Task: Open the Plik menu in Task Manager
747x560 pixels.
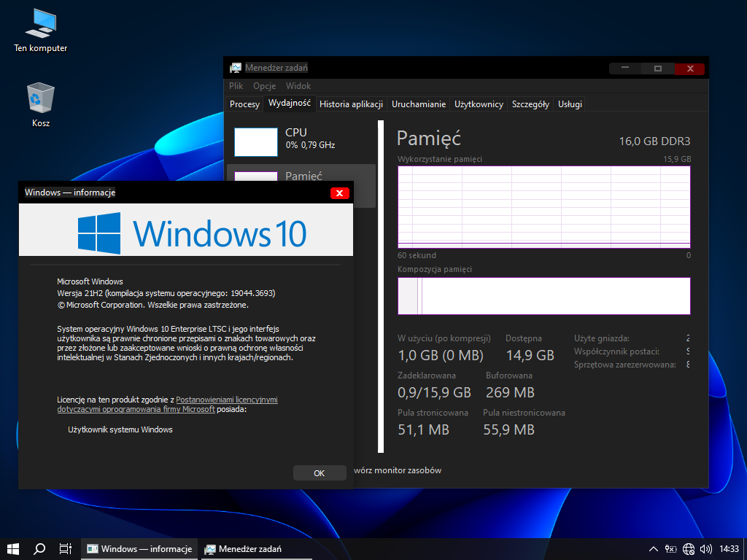Action: coord(236,86)
